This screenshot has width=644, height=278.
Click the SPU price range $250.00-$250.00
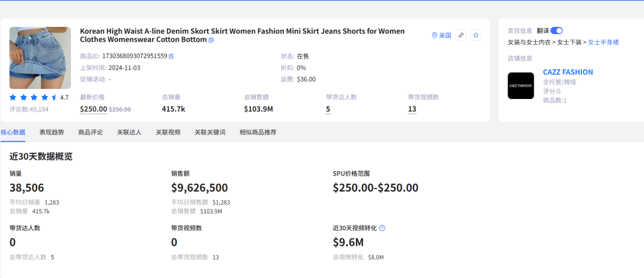tap(376, 188)
